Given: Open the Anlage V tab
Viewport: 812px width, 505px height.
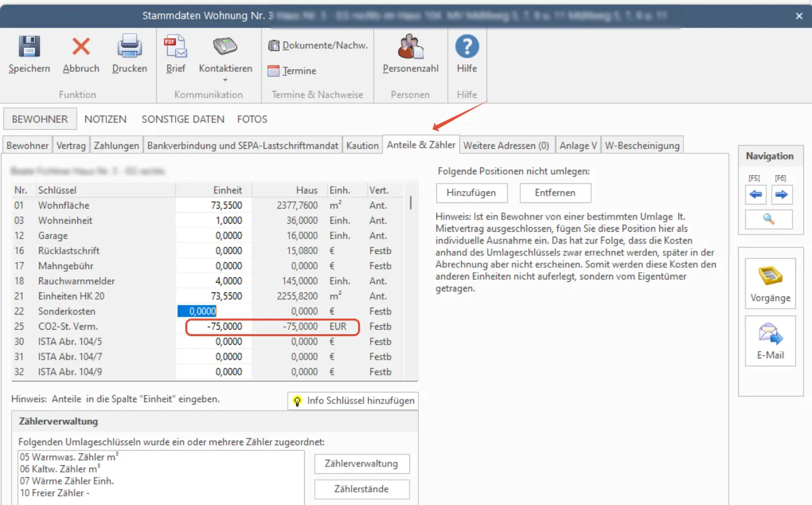Looking at the screenshot, I should click(x=578, y=145).
